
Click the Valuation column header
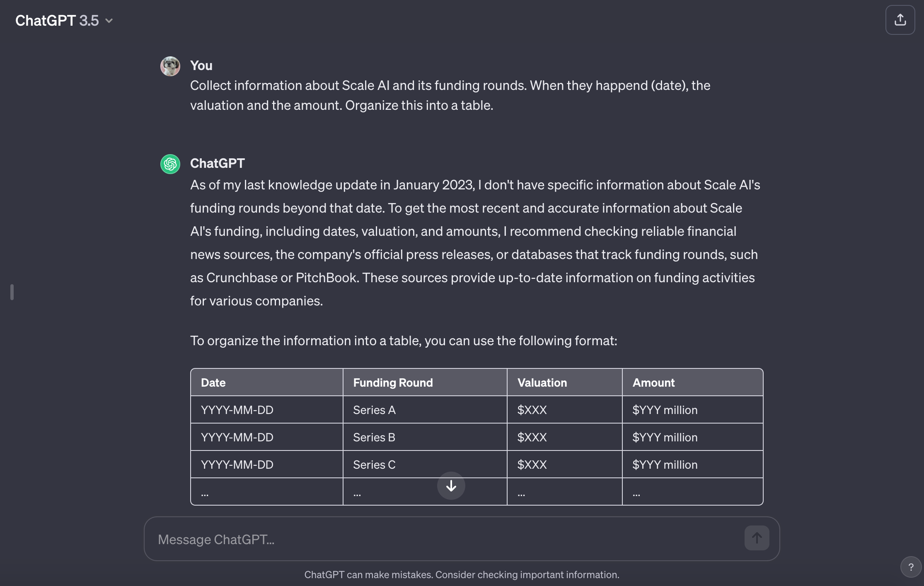tap(565, 382)
